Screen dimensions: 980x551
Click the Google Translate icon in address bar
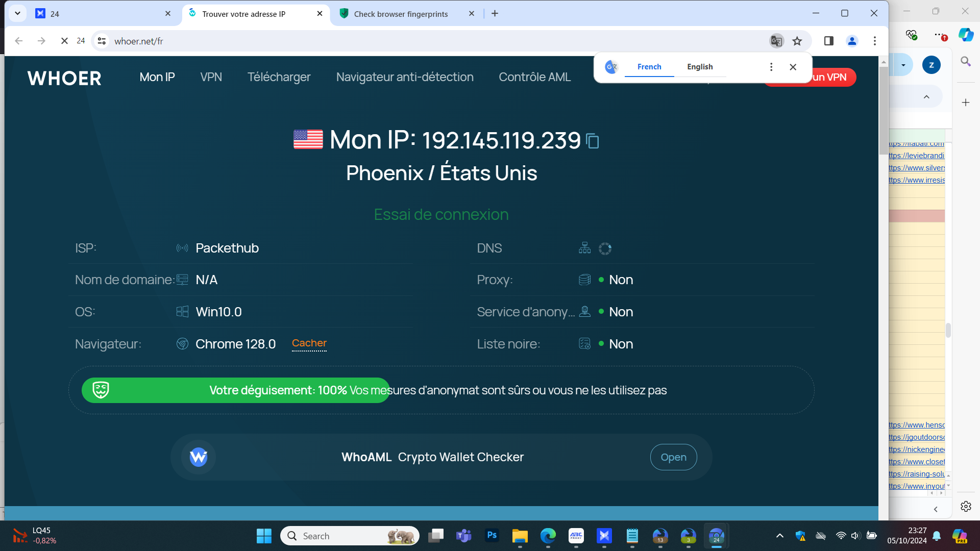[776, 41]
